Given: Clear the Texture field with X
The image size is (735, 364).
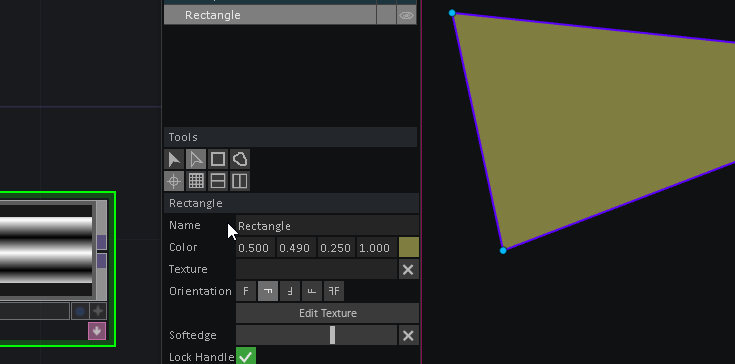Looking at the screenshot, I should tap(408, 269).
